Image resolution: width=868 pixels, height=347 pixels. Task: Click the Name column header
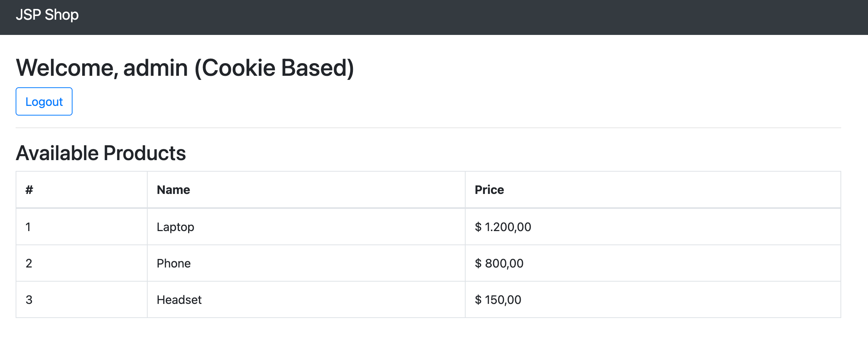(x=306, y=190)
